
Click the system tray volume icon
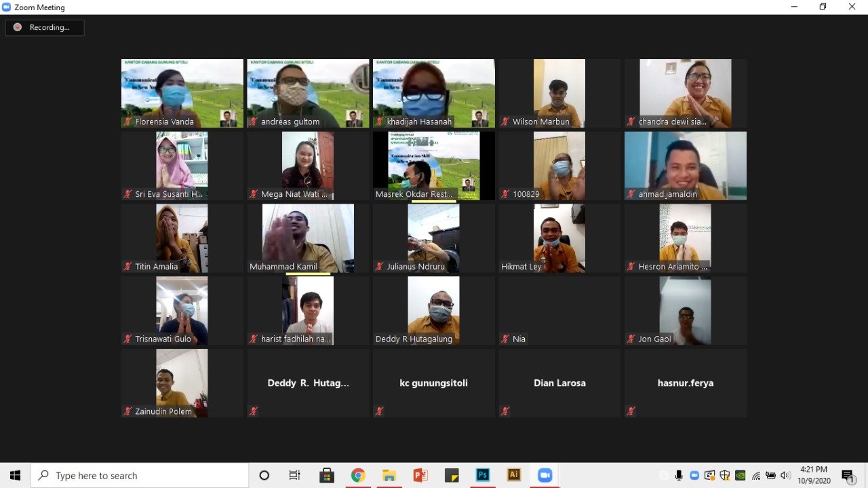pos(786,475)
